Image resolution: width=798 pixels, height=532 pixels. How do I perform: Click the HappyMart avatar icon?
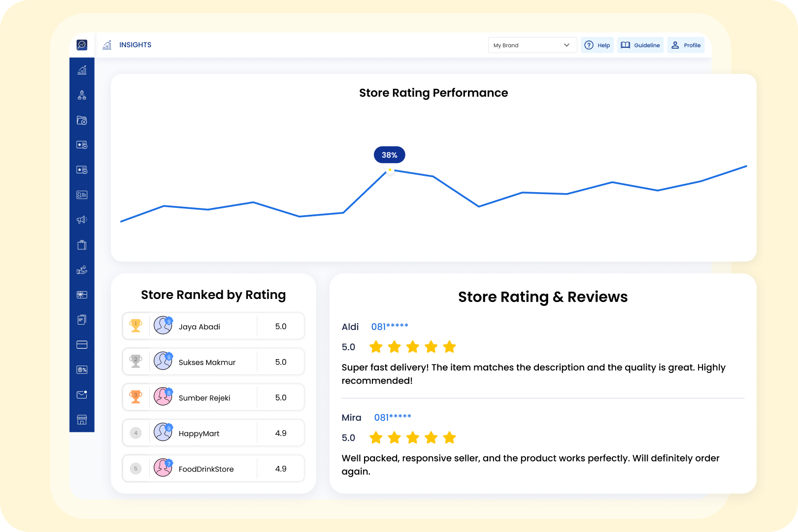[163, 432]
